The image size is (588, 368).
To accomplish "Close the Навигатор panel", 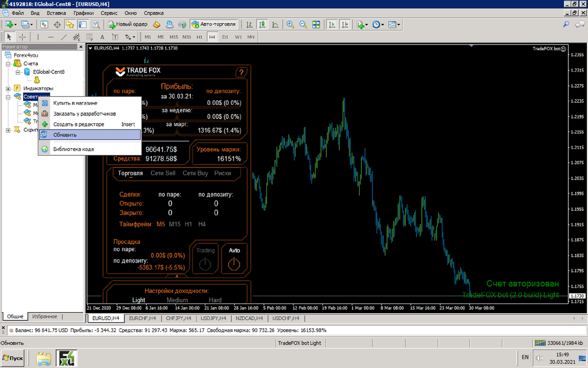I will pos(81,47).
